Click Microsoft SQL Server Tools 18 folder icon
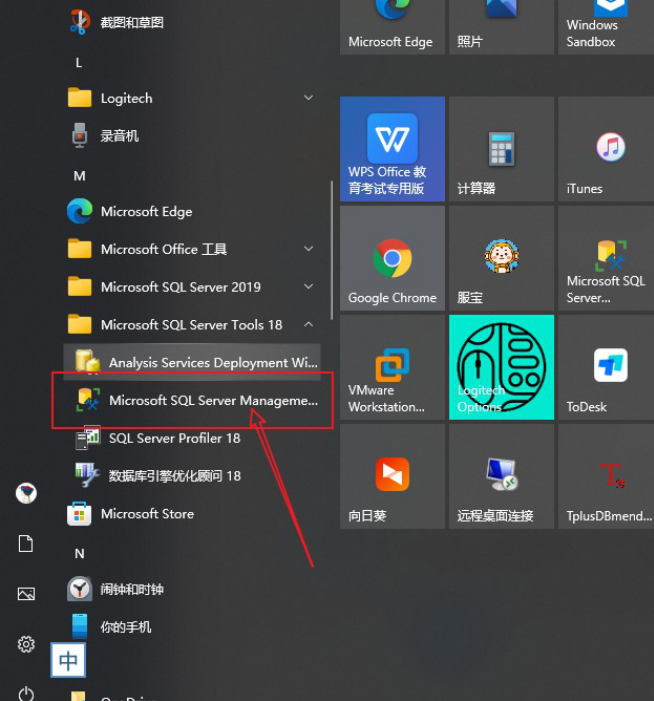This screenshot has height=701, width=654. [80, 324]
